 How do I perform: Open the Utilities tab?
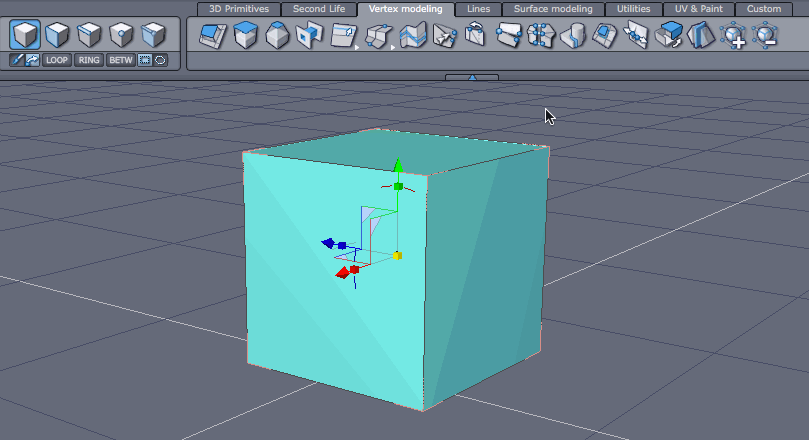(x=634, y=9)
